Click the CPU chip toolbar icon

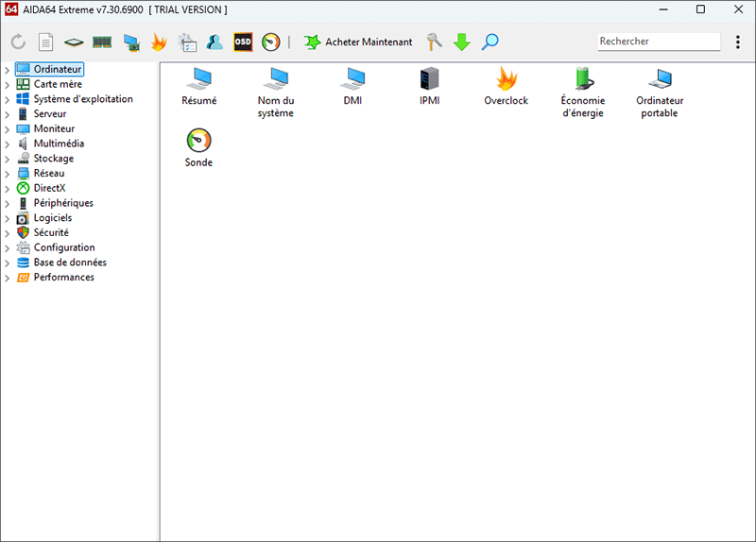point(74,42)
